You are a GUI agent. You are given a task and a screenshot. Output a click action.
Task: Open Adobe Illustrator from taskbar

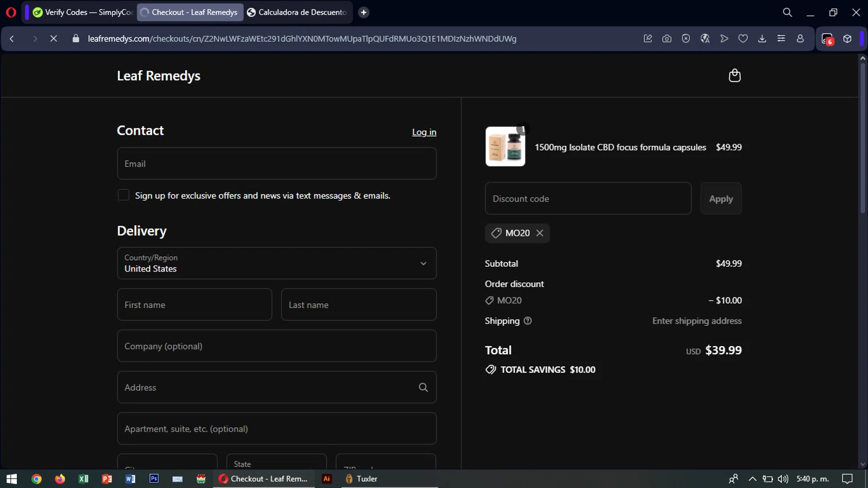[x=326, y=479]
